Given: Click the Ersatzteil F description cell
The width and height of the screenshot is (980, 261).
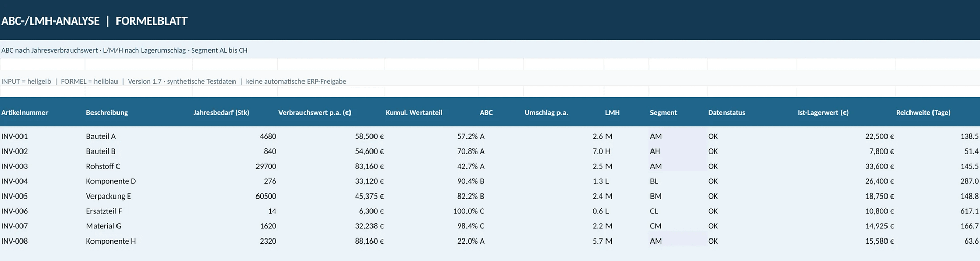Looking at the screenshot, I should tap(138, 211).
